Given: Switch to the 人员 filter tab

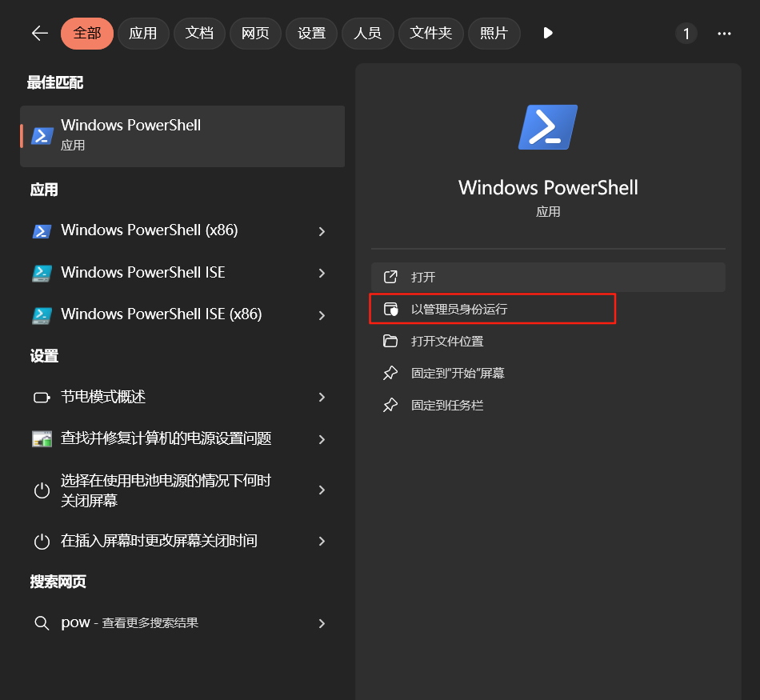Looking at the screenshot, I should pos(368,34).
